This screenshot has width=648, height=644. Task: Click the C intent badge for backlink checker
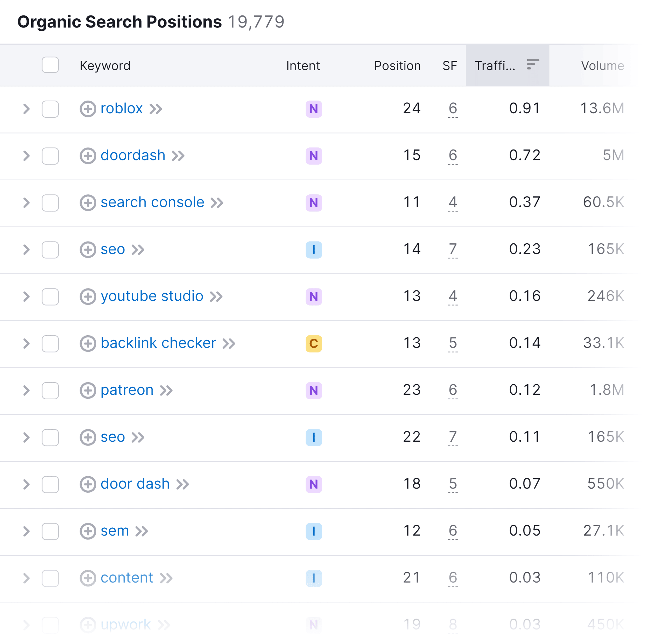pyautogui.click(x=313, y=343)
